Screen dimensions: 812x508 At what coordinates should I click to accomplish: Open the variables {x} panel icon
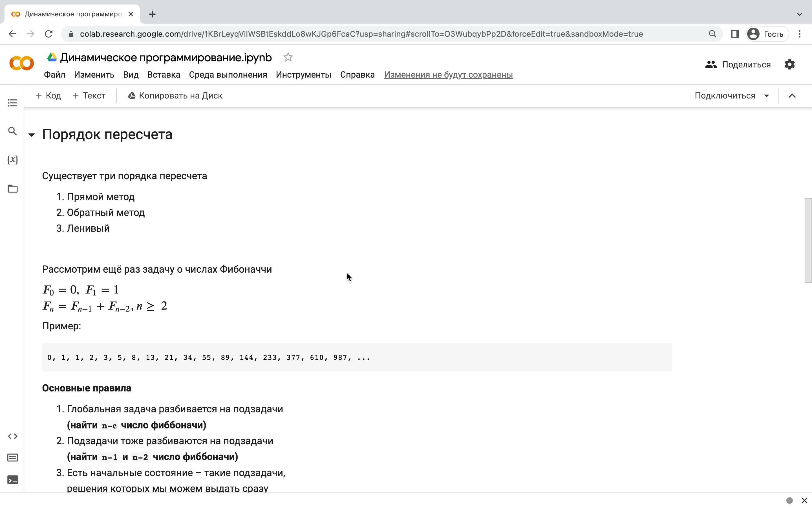12,159
